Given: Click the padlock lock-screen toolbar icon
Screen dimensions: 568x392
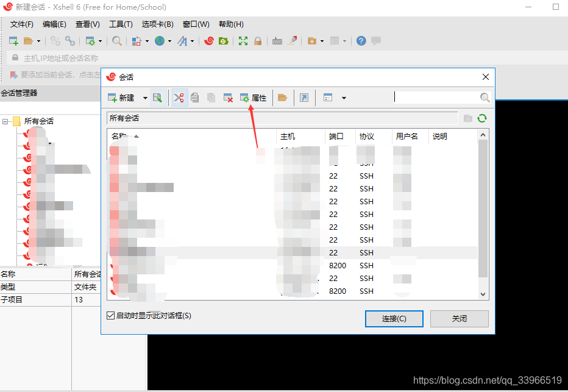Looking at the screenshot, I should tap(258, 41).
